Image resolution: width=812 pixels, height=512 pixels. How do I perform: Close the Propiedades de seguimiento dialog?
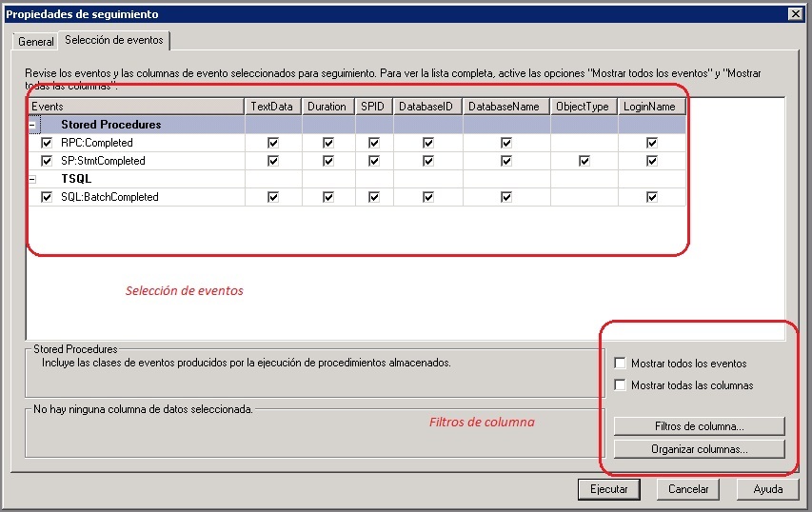(796, 14)
